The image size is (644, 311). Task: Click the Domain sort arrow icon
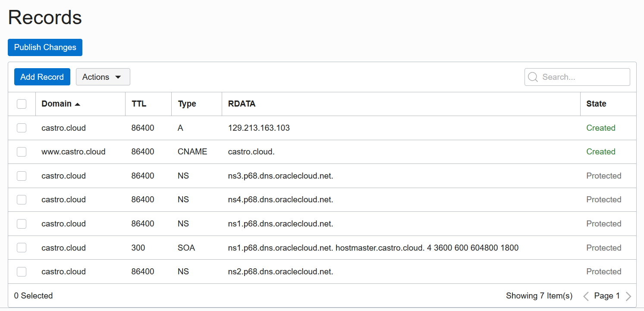78,104
